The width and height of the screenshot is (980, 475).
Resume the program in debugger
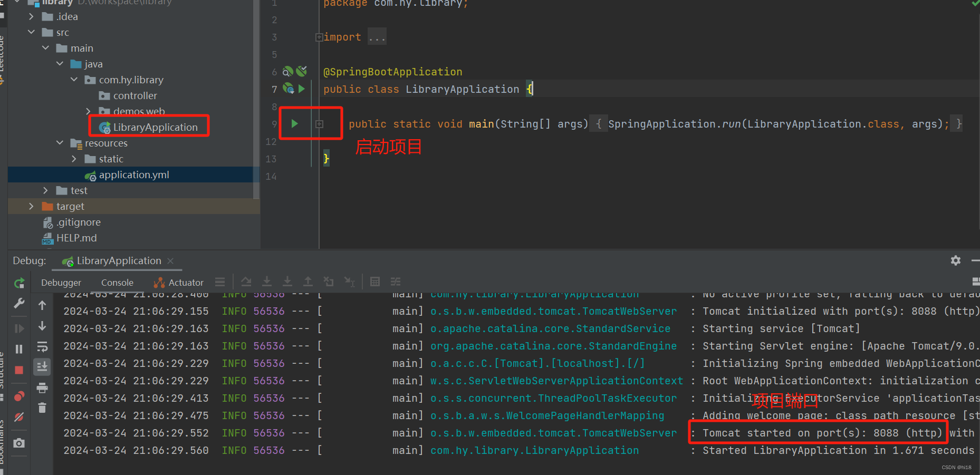pyautogui.click(x=20, y=328)
